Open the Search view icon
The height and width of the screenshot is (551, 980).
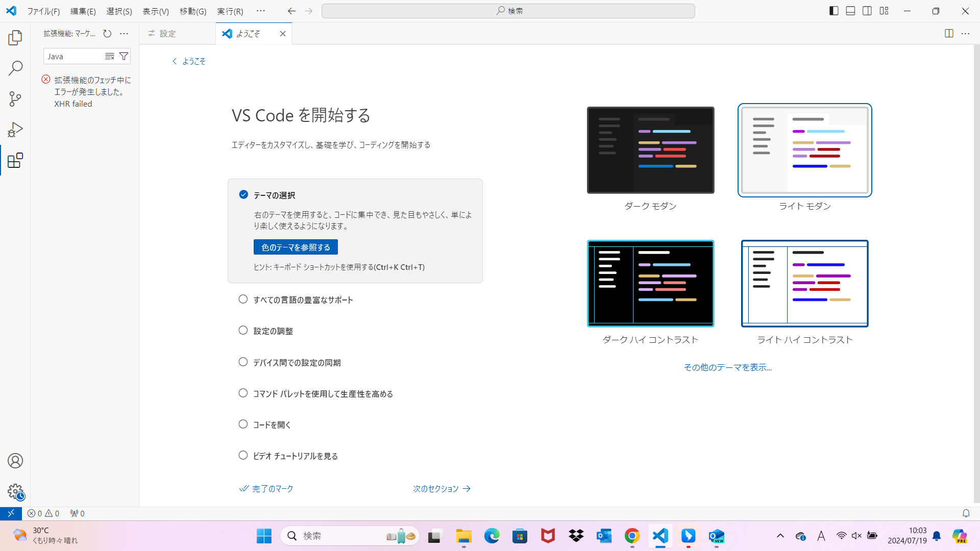15,68
